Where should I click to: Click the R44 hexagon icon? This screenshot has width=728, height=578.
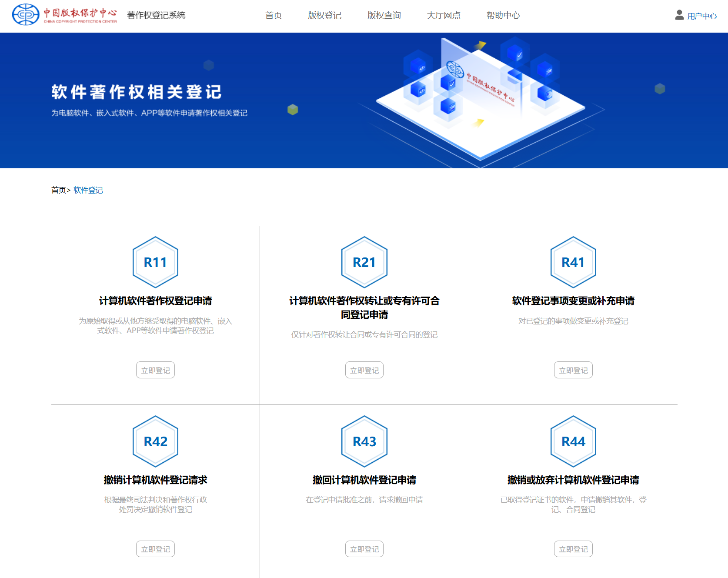[573, 441]
